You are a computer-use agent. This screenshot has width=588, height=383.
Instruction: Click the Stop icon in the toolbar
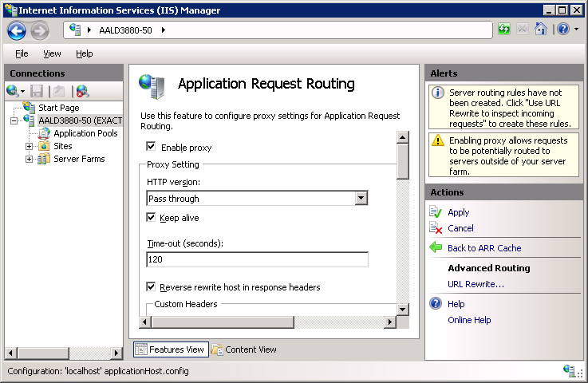click(x=522, y=29)
